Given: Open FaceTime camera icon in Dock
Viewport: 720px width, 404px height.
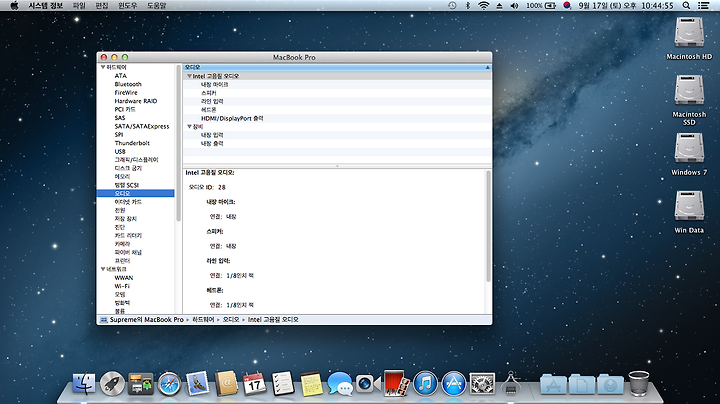Looking at the screenshot, I should click(x=368, y=384).
